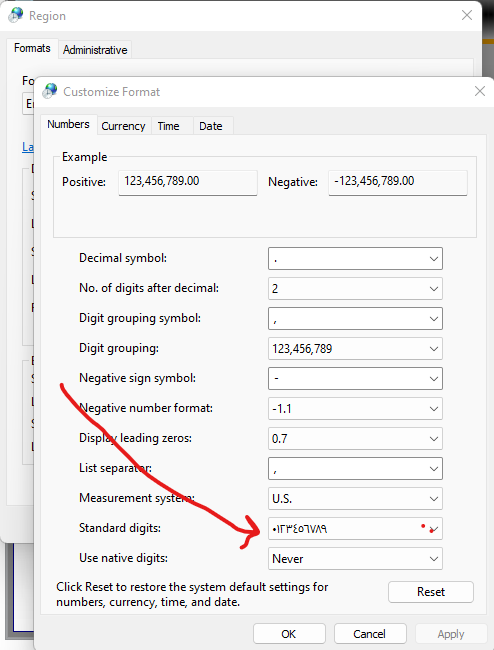Expand the Use native digits dropdown
Image resolution: width=494 pixels, height=650 pixels.
point(355,559)
